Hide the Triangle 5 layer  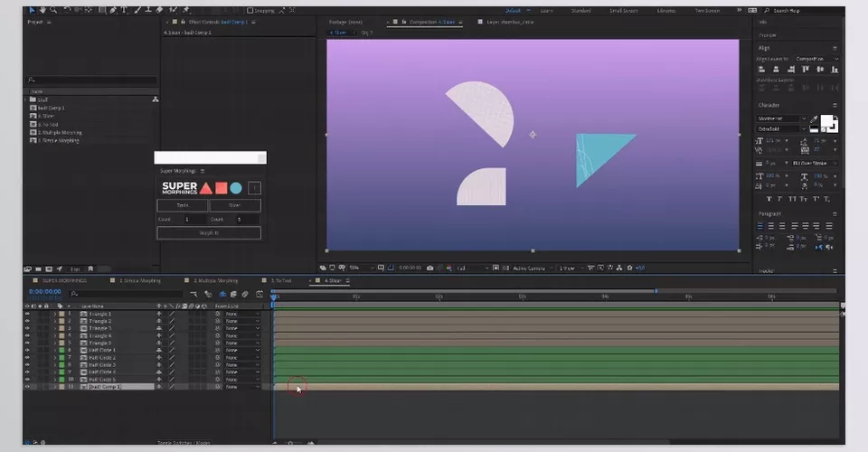tap(27, 343)
